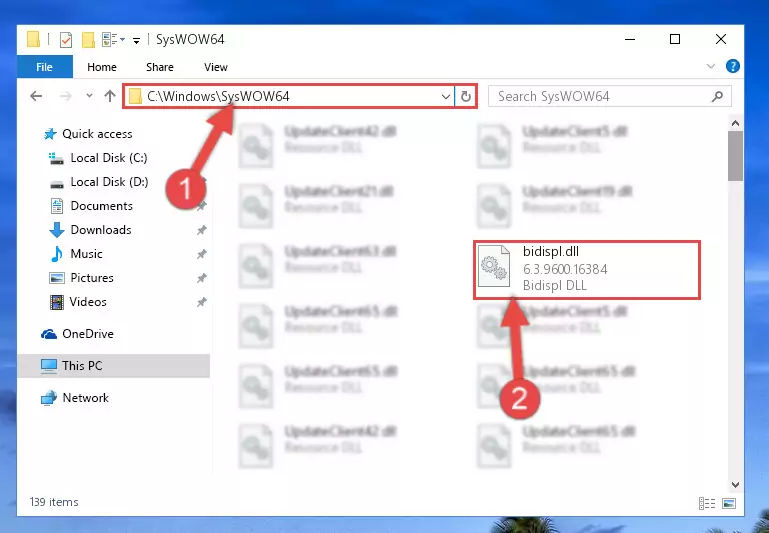Switch to the Share ribbon tab
Viewport: 769px width, 533px height.
pyautogui.click(x=160, y=67)
